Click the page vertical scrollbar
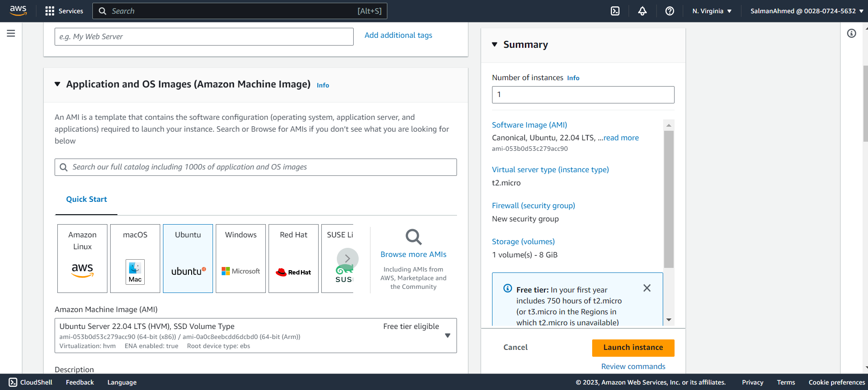868x390 pixels. pos(865,104)
